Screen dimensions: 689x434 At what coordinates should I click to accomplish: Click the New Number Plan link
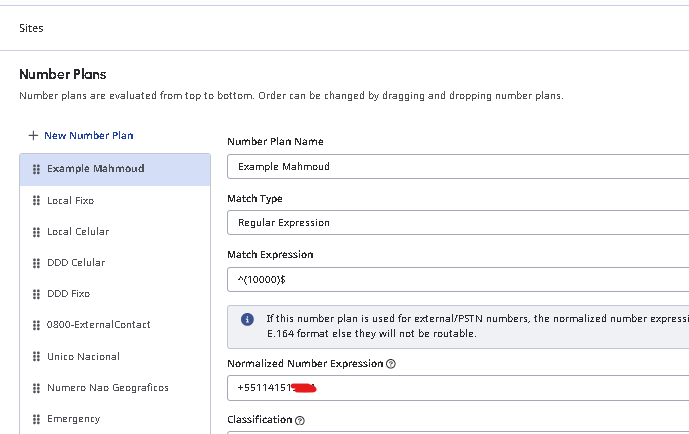click(88, 135)
